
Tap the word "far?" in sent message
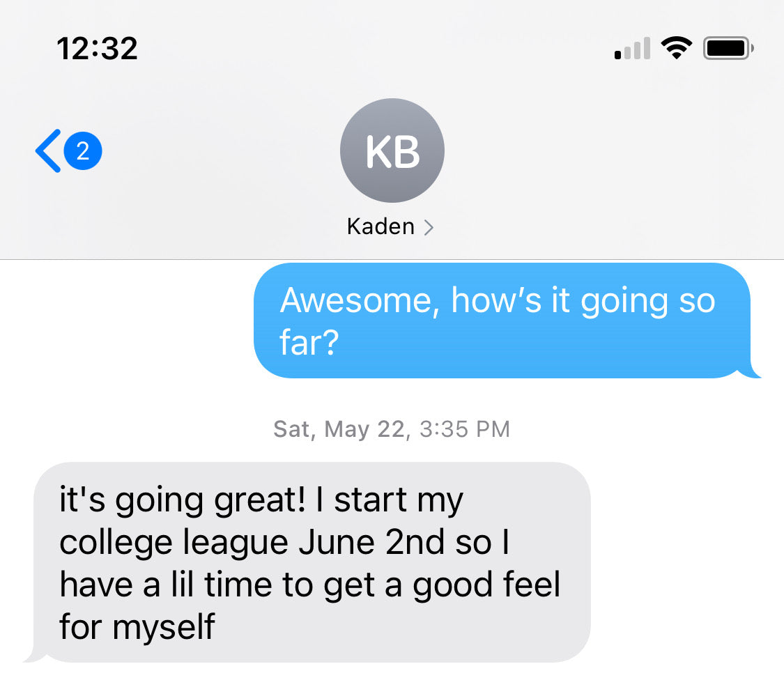pos(309,343)
